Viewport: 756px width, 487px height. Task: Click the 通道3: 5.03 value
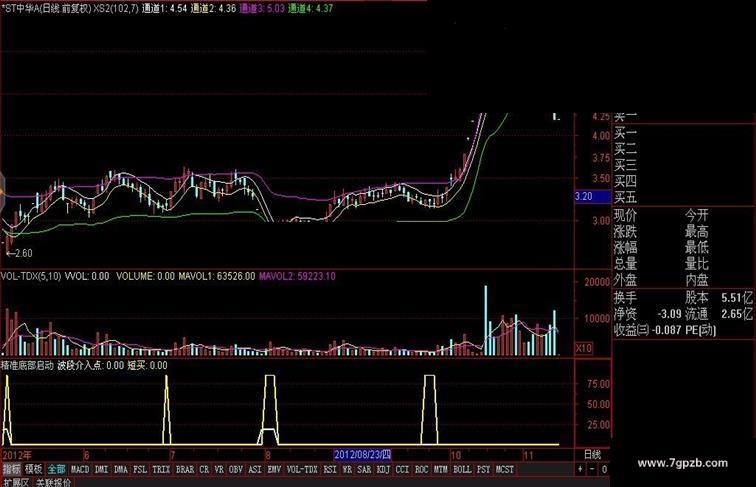point(262,8)
